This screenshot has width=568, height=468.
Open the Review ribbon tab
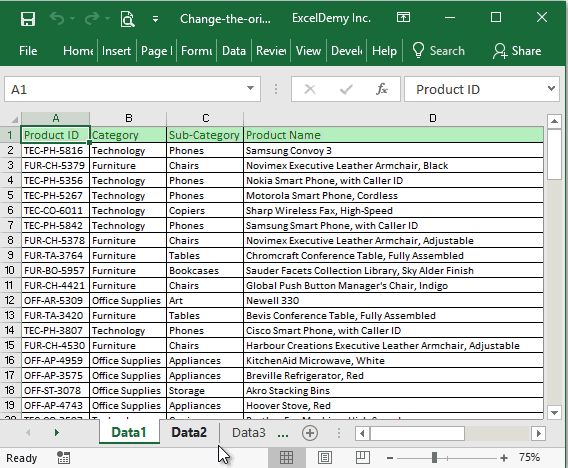tap(271, 51)
